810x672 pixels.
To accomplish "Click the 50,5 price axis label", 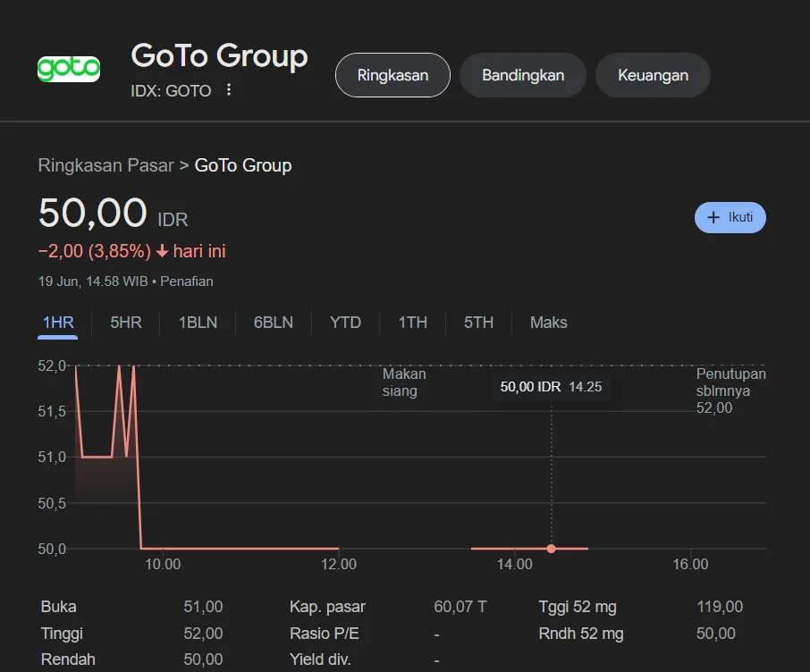I will [x=52, y=503].
